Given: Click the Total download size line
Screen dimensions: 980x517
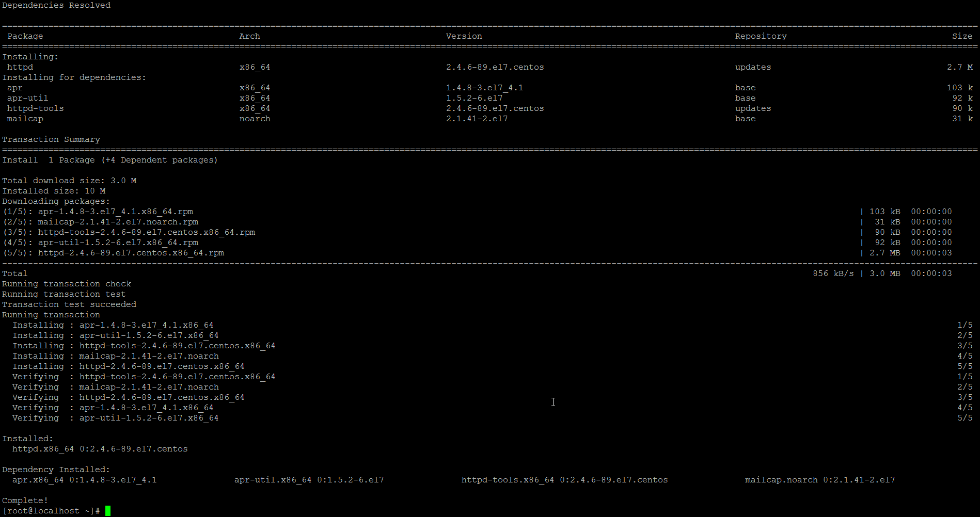Looking at the screenshot, I should tap(70, 180).
